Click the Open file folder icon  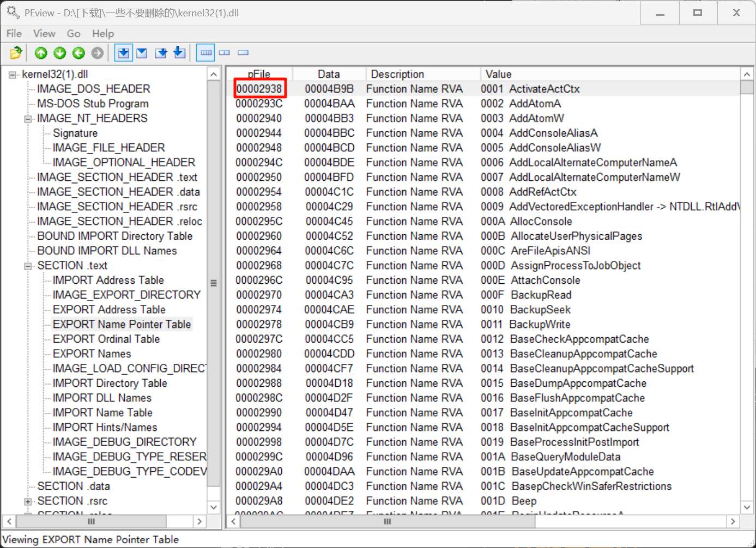(x=16, y=53)
